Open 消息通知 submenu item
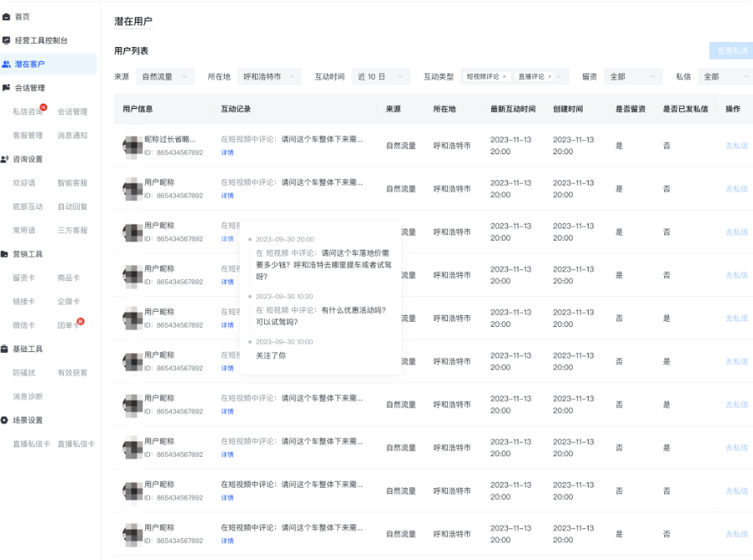 point(72,135)
